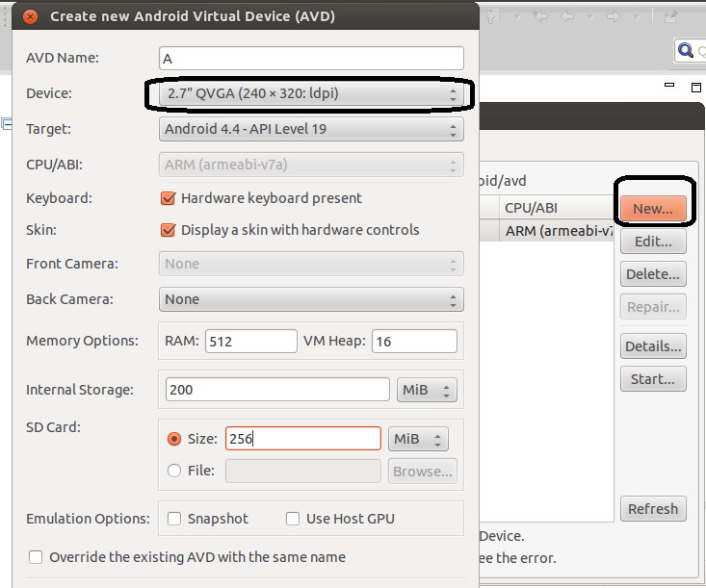
Task: Click the Eclipse Quick Access search icon
Action: 685,50
